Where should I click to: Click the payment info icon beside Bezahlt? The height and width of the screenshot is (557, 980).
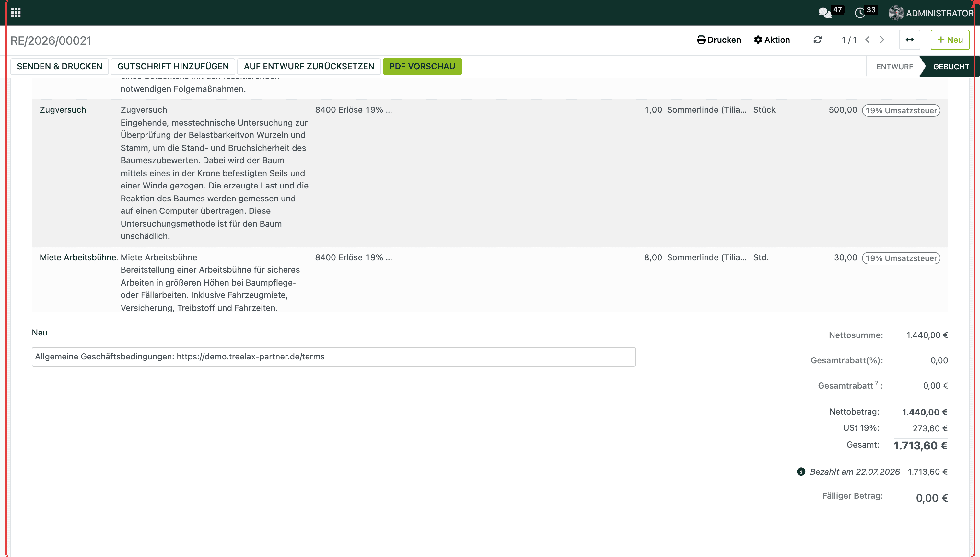pyautogui.click(x=801, y=471)
